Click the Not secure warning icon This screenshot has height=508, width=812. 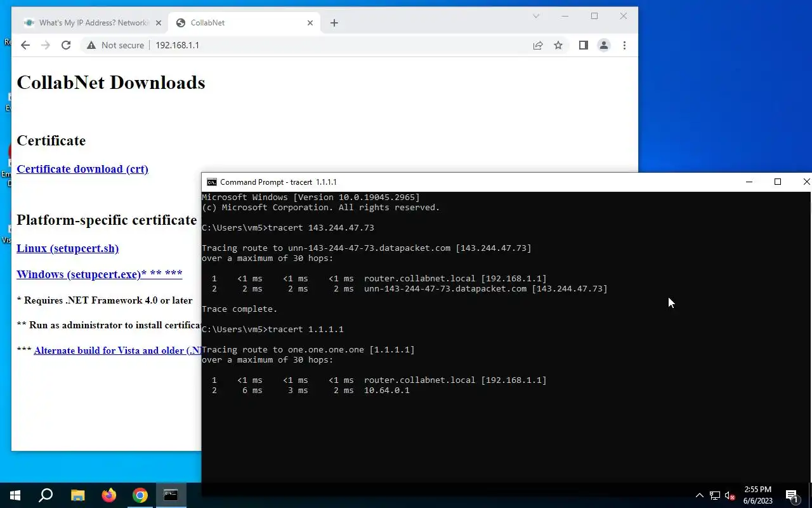(91, 45)
